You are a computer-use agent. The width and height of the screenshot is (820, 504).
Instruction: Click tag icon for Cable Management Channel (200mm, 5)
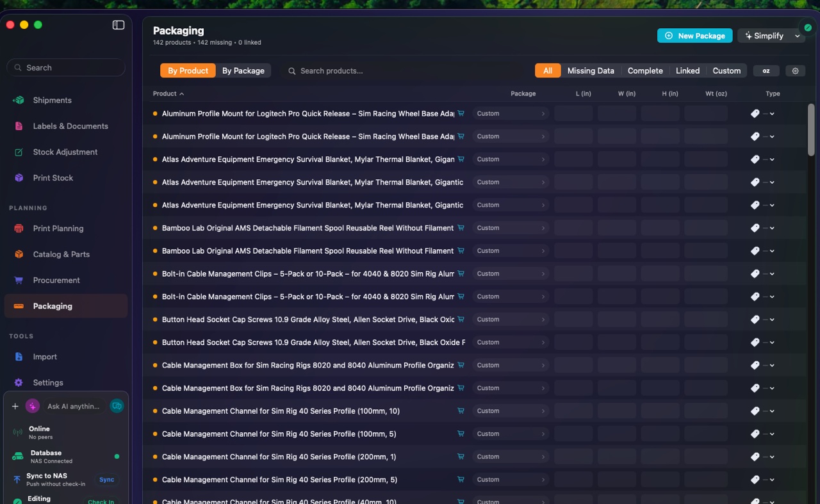pyautogui.click(x=755, y=480)
